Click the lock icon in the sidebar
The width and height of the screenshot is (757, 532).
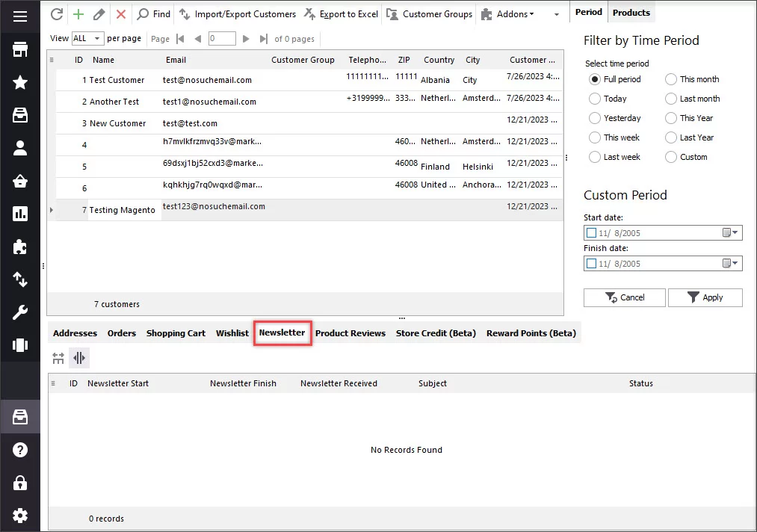click(19, 483)
